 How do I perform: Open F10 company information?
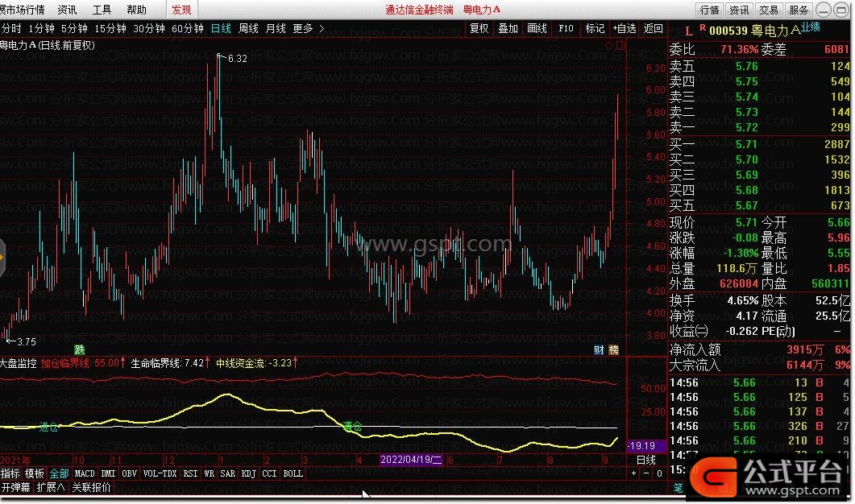click(566, 28)
